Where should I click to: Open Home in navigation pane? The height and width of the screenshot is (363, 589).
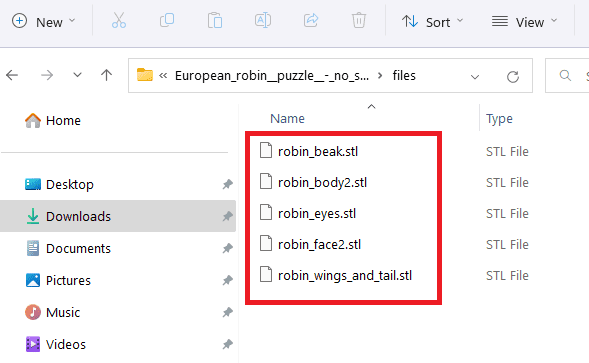pos(53,121)
